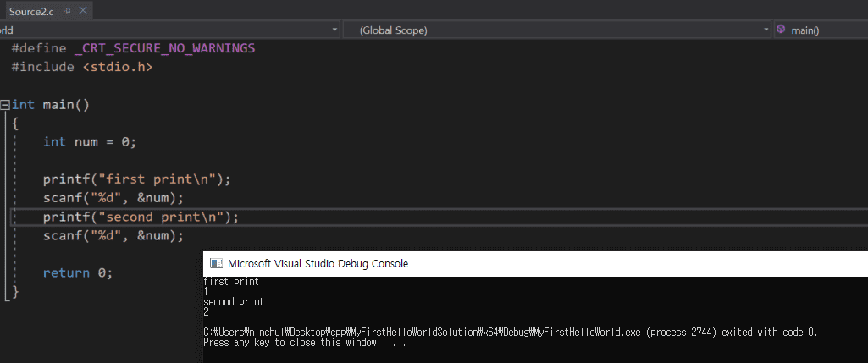868x363 pixels.
Task: Click the first scanf("%d", &num) line
Action: click(x=113, y=198)
